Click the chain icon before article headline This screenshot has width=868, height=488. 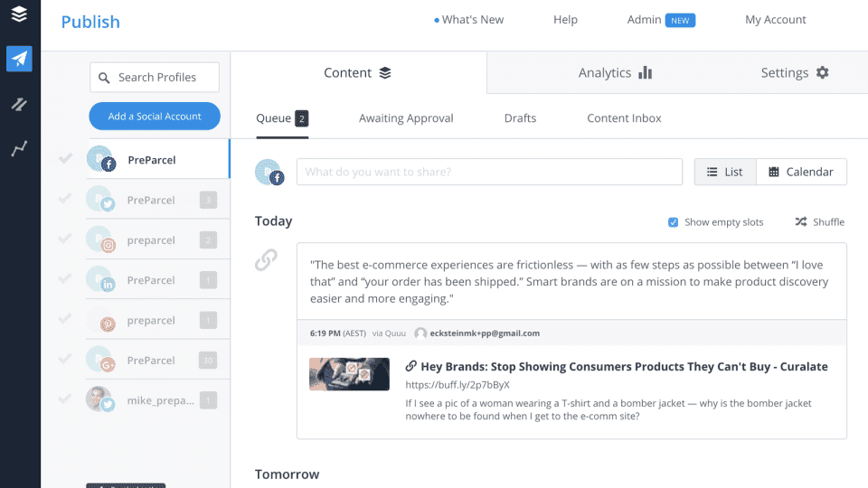[x=410, y=366]
